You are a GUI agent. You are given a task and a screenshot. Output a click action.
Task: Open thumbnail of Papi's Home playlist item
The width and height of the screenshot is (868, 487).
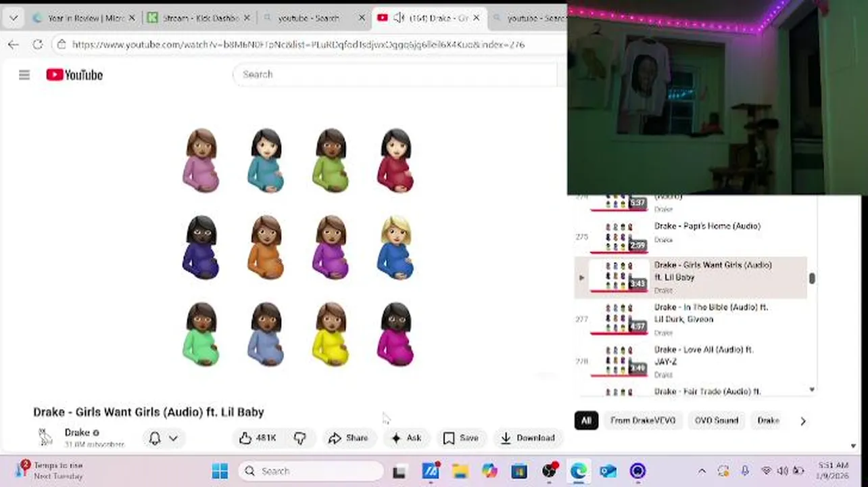618,236
